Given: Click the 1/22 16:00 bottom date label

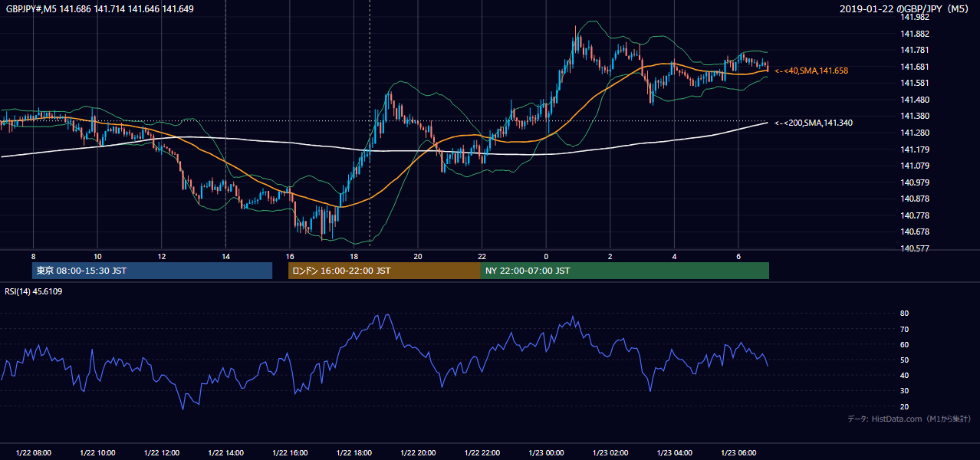Looking at the screenshot, I should tap(290, 453).
